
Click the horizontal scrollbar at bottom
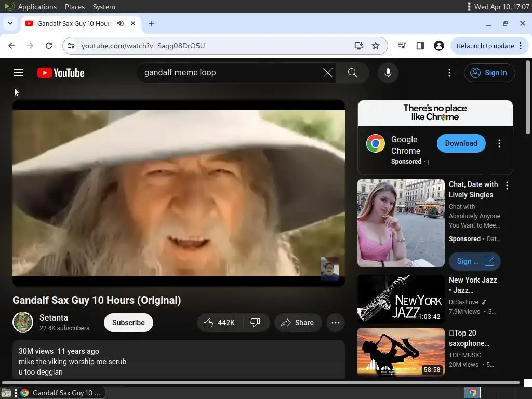(261, 383)
